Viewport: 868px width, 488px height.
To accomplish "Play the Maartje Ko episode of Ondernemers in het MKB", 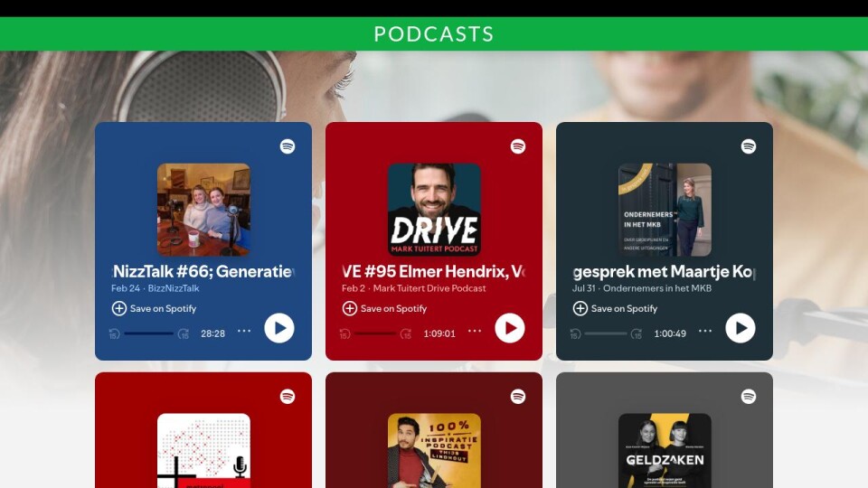I will click(x=741, y=328).
